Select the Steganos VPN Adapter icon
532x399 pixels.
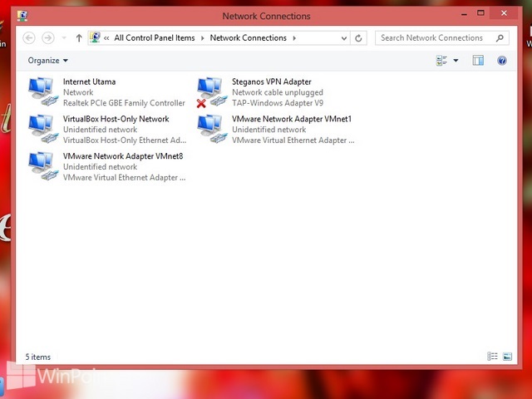pyautogui.click(x=212, y=92)
